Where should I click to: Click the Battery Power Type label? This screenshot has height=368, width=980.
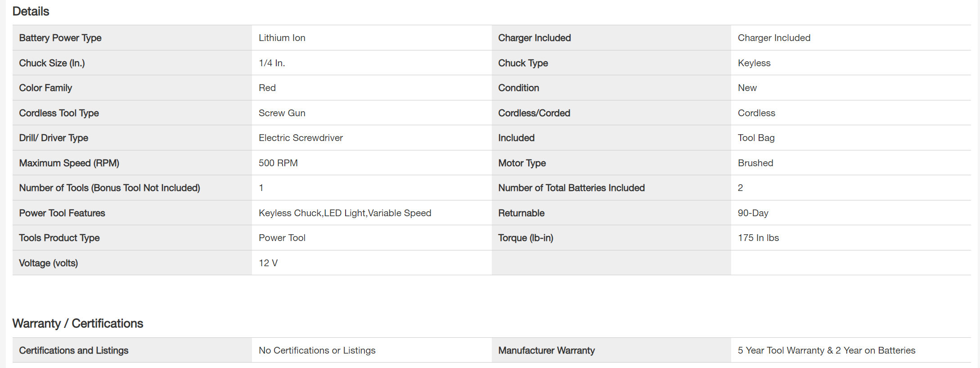tap(60, 38)
